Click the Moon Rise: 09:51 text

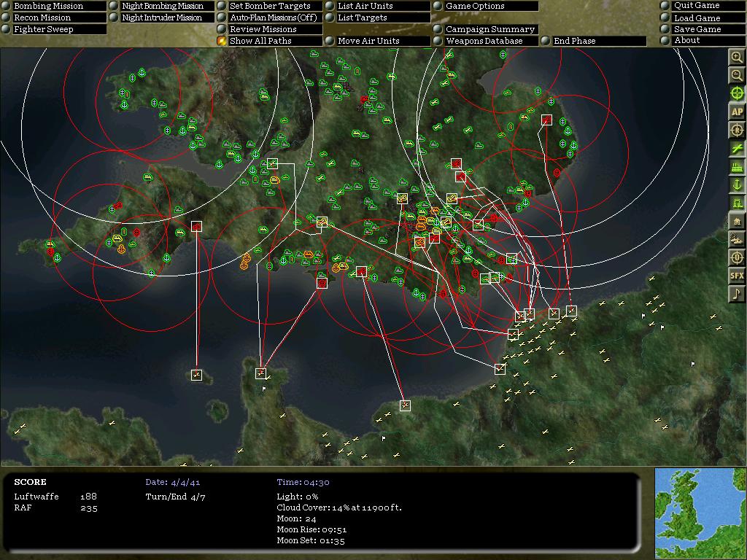[x=311, y=529]
